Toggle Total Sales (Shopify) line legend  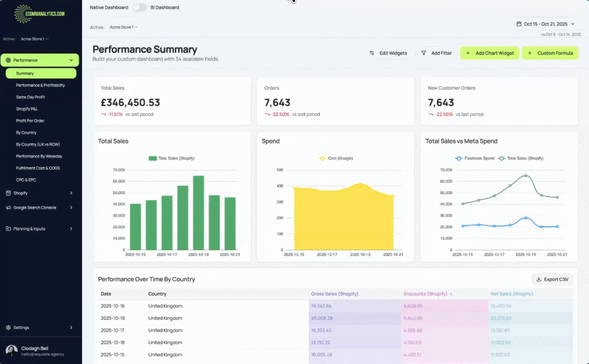(521, 158)
